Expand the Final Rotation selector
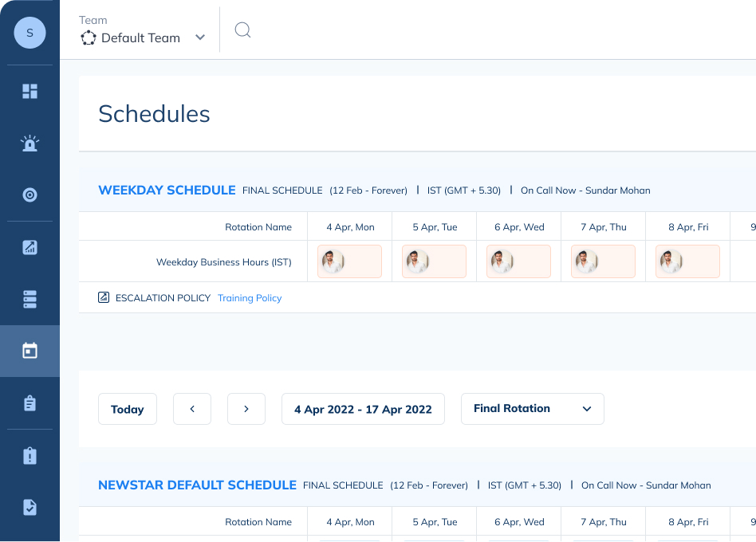This screenshot has width=756, height=542. [532, 408]
